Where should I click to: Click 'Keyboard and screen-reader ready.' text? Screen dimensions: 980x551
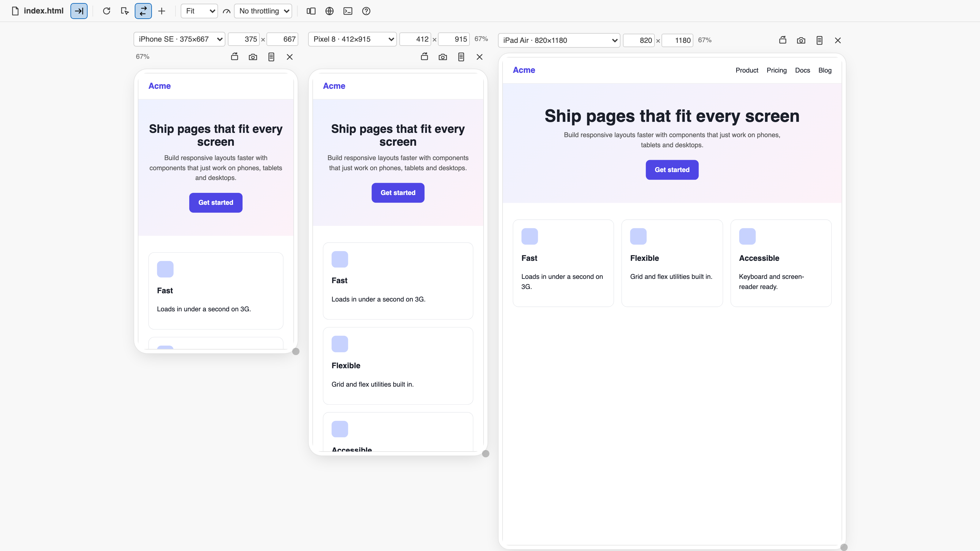point(771,282)
